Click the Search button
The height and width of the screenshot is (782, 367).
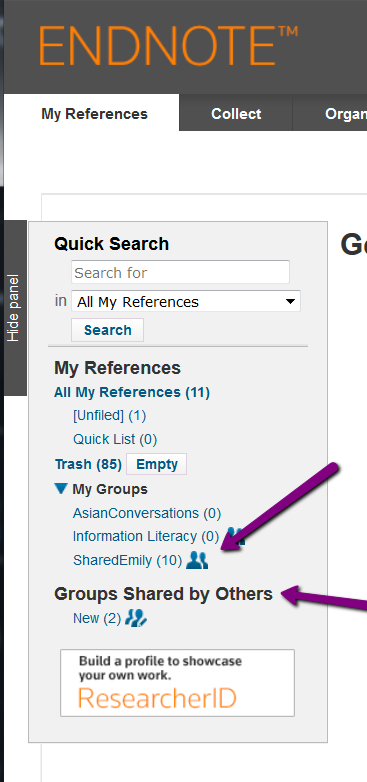(x=108, y=330)
